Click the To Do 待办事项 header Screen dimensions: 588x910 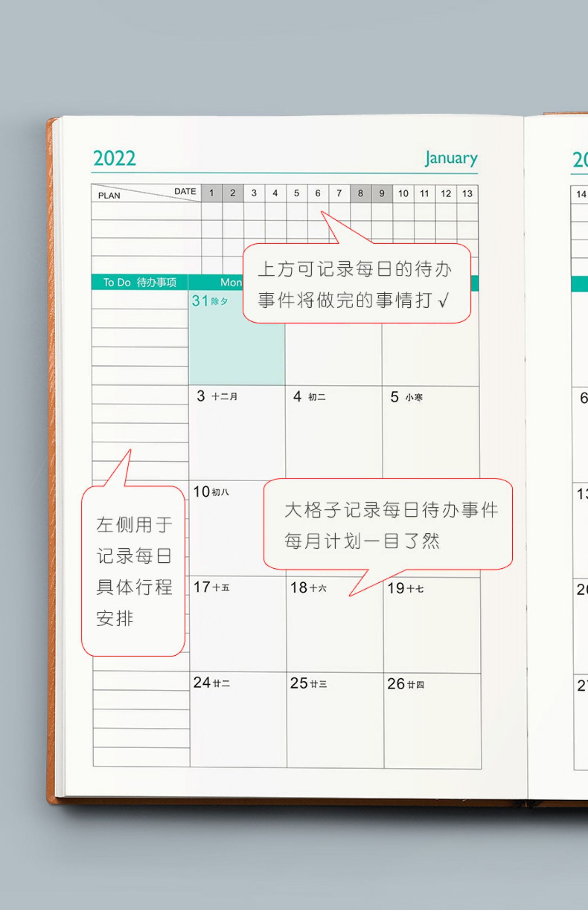point(140,282)
